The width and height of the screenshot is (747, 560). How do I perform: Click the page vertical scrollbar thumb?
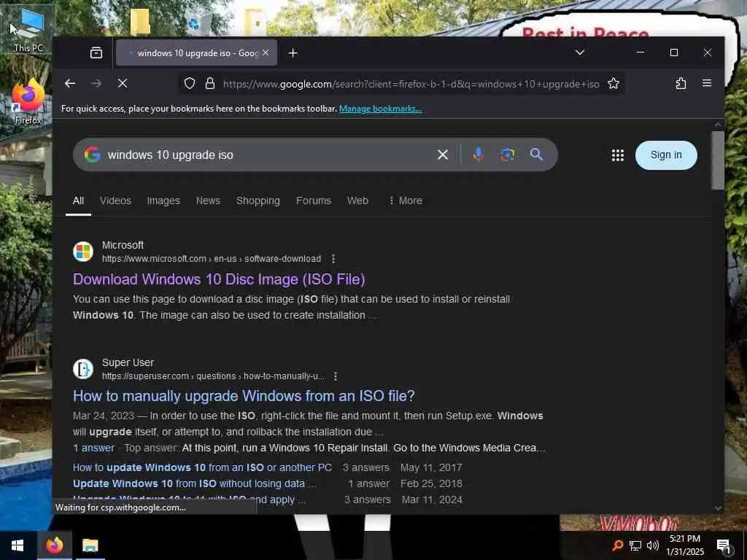pos(718,160)
